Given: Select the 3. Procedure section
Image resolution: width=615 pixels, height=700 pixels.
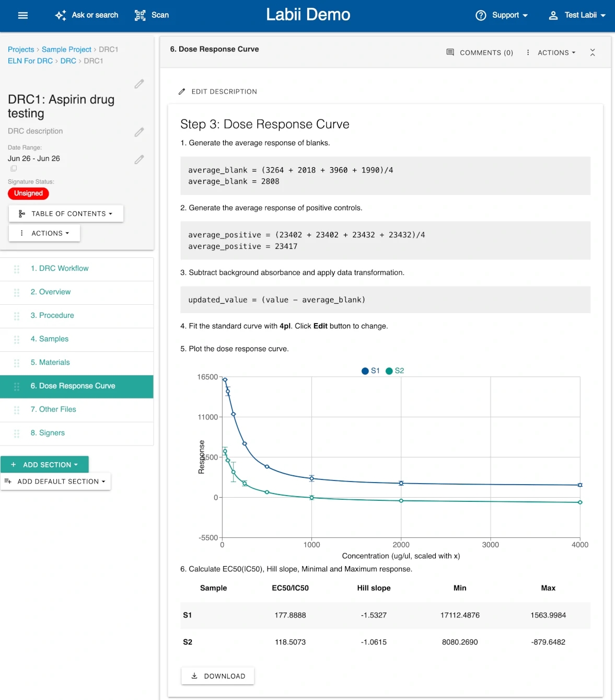Looking at the screenshot, I should 52,315.
